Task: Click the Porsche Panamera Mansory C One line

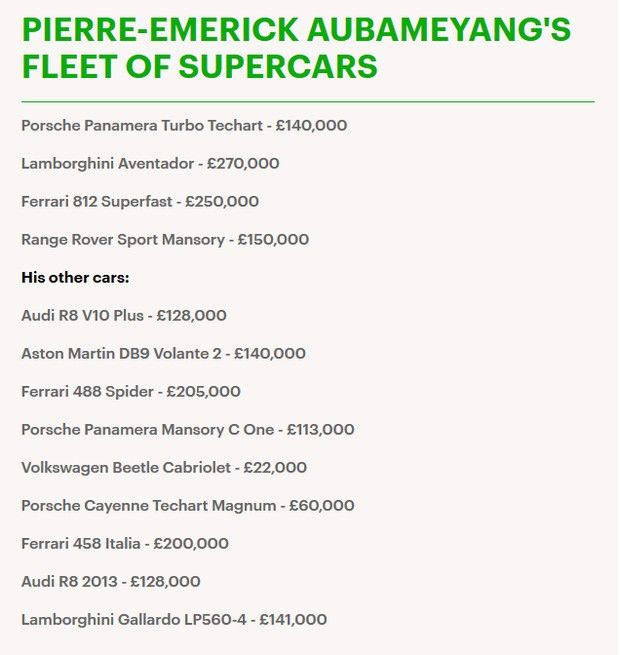Action: point(188,430)
